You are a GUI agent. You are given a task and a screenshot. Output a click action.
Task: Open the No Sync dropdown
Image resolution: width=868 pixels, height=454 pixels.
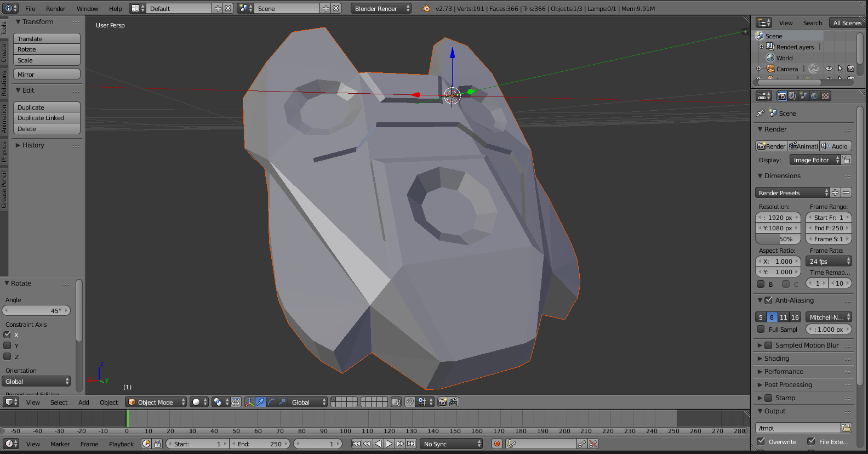point(452,444)
